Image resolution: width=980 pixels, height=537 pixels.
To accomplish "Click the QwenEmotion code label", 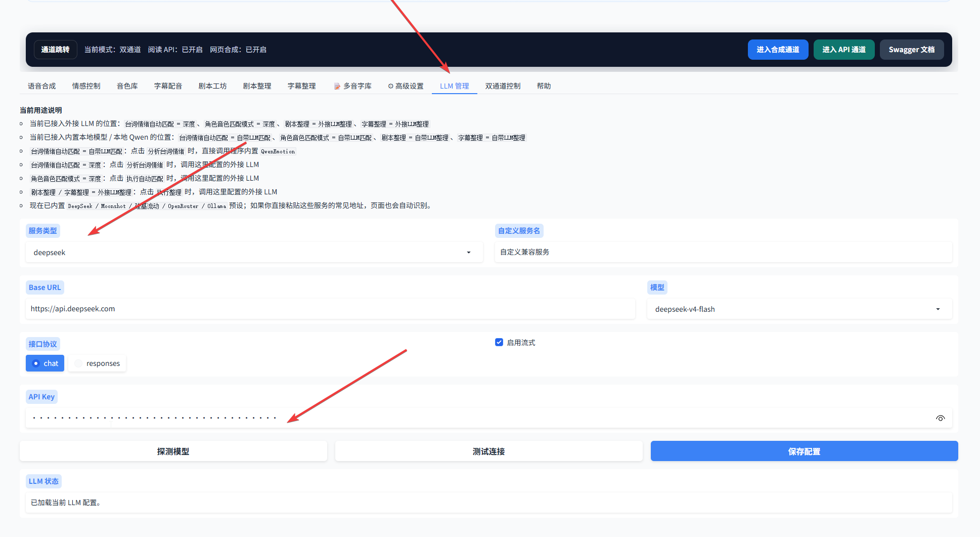I will (278, 151).
